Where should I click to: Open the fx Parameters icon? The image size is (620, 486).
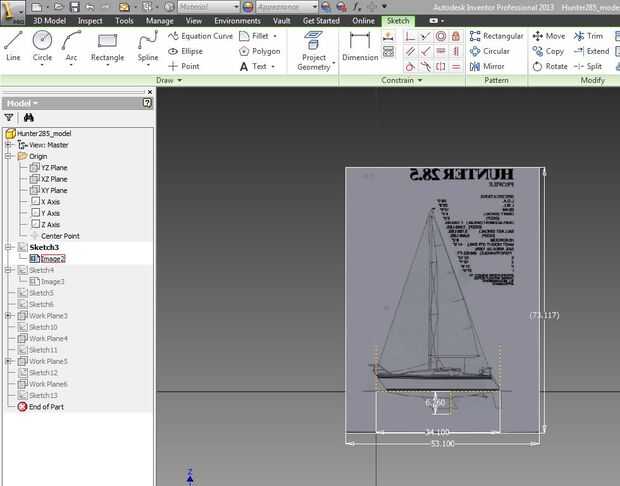tap(357, 7)
